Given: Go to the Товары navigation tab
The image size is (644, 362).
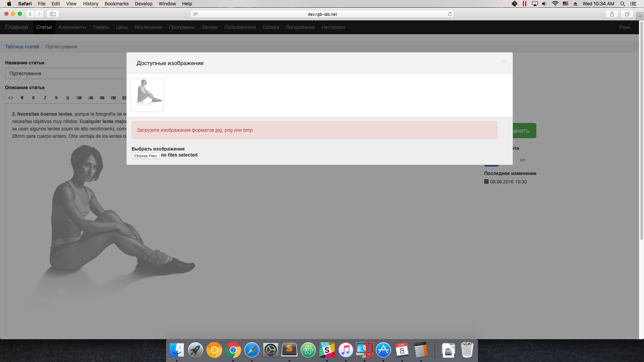Looking at the screenshot, I should (101, 27).
